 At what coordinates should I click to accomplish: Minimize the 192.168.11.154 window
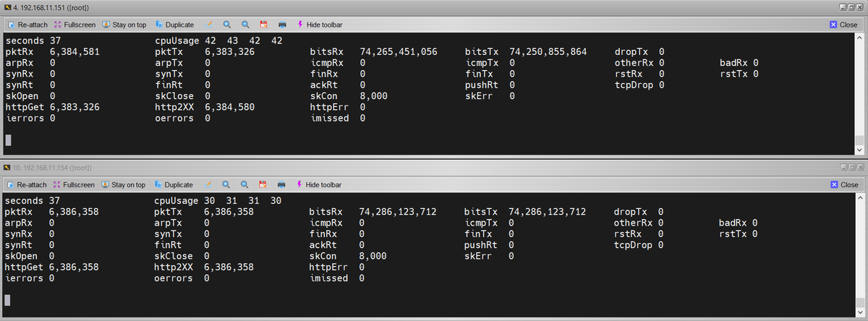pyautogui.click(x=843, y=168)
